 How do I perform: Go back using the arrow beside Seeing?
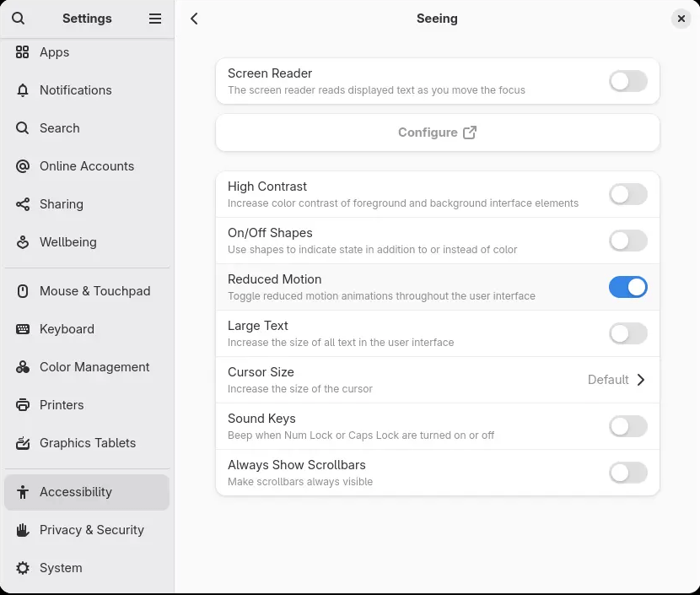[x=195, y=19]
